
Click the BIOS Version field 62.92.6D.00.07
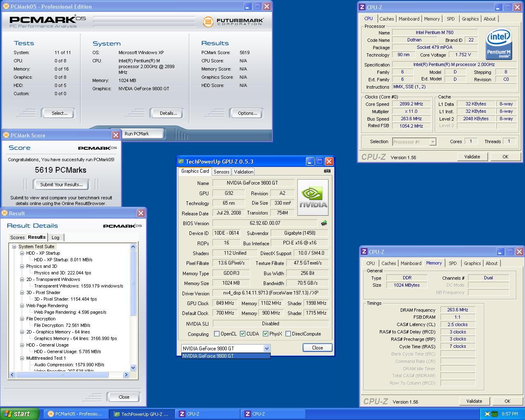(x=265, y=223)
